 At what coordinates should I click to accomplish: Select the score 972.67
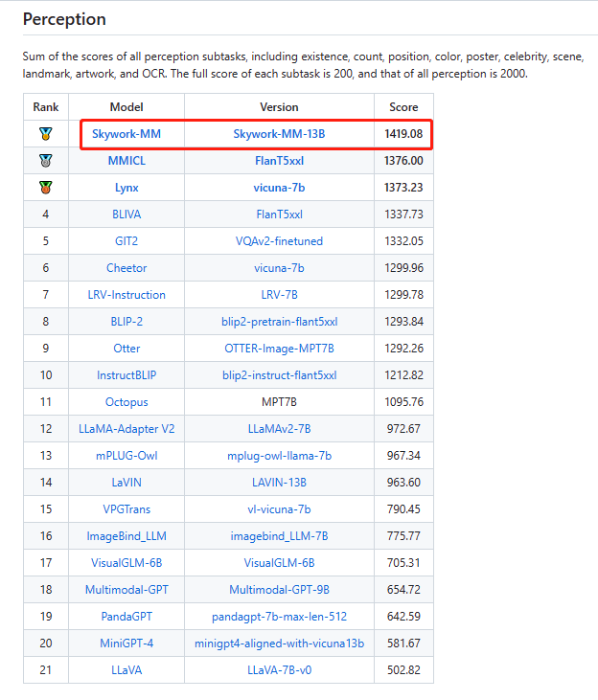click(403, 429)
